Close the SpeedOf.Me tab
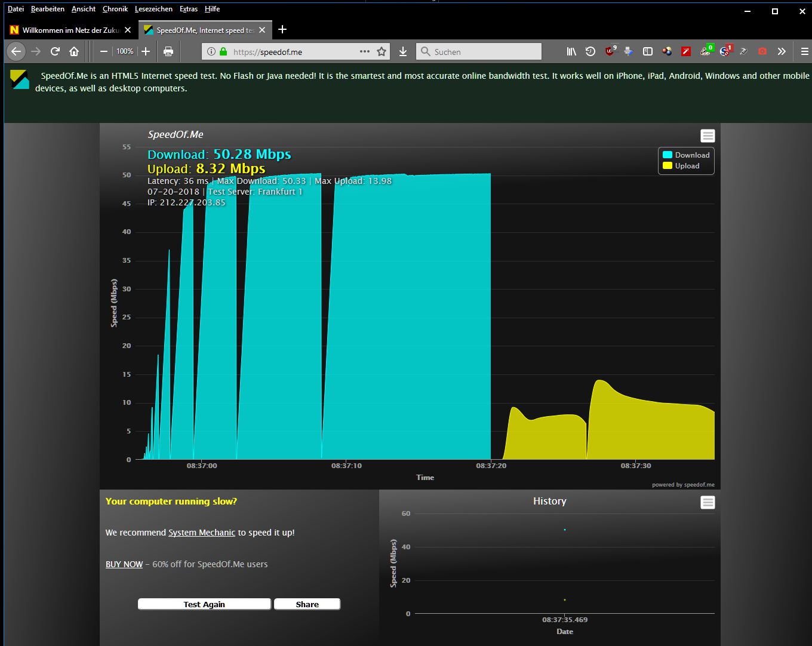 tap(262, 30)
